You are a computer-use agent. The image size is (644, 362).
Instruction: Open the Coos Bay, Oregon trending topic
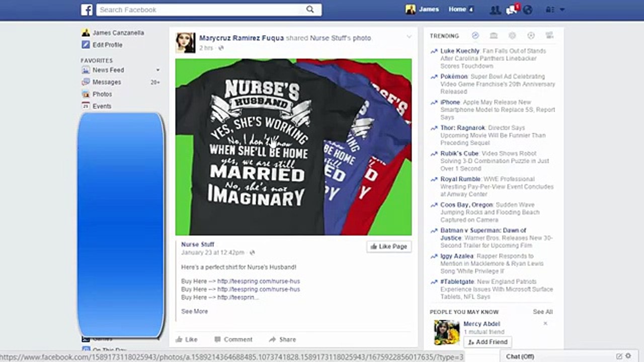click(x=467, y=205)
